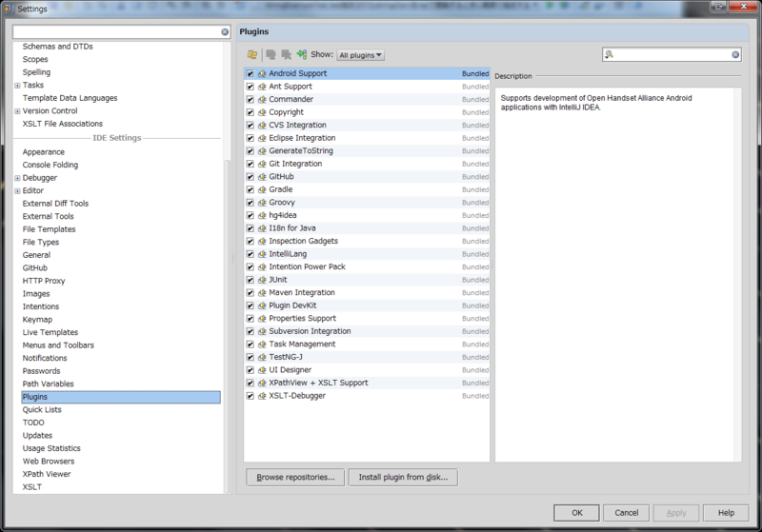762x532 pixels.
Task: Click the Gradle plugin icon
Action: (262, 189)
